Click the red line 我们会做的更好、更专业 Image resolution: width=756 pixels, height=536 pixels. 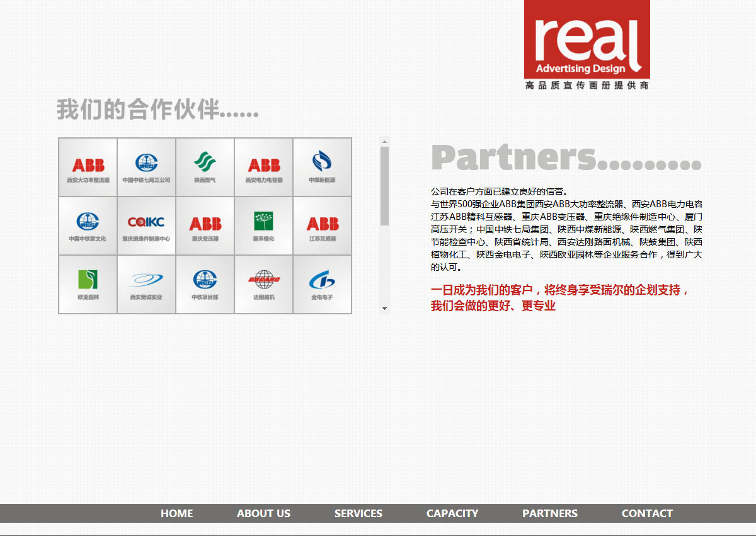(x=493, y=305)
